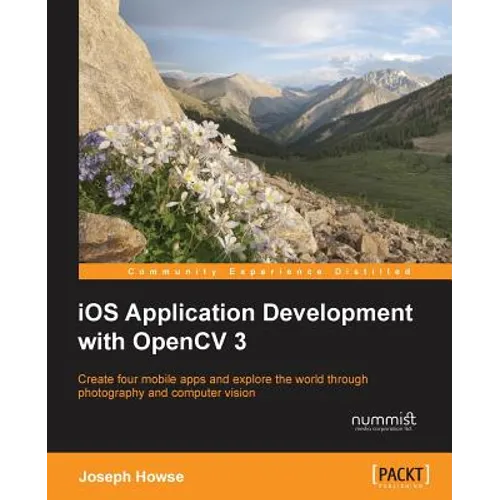Click the text "with OpenCV 3"
The width and height of the screenshot is (500, 500).
162,342
